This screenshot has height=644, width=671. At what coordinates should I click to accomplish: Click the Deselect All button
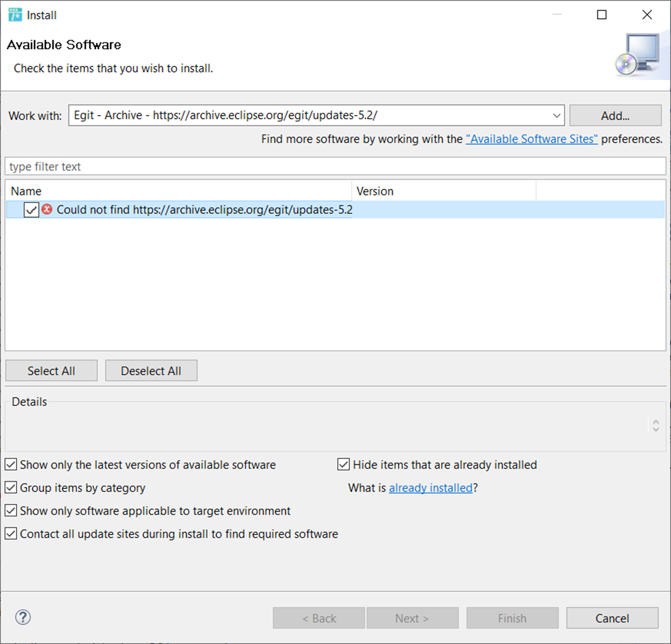pyautogui.click(x=151, y=370)
